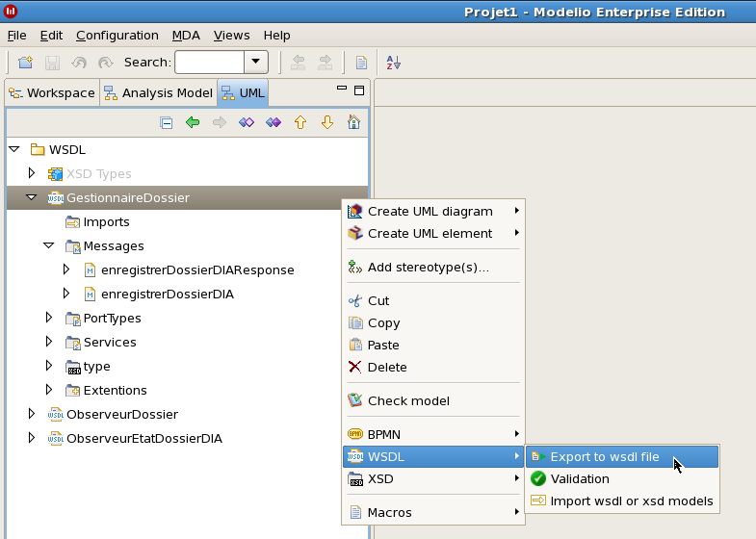Open the Macros submenu
Image resolution: width=756 pixels, height=539 pixels.
point(433,512)
